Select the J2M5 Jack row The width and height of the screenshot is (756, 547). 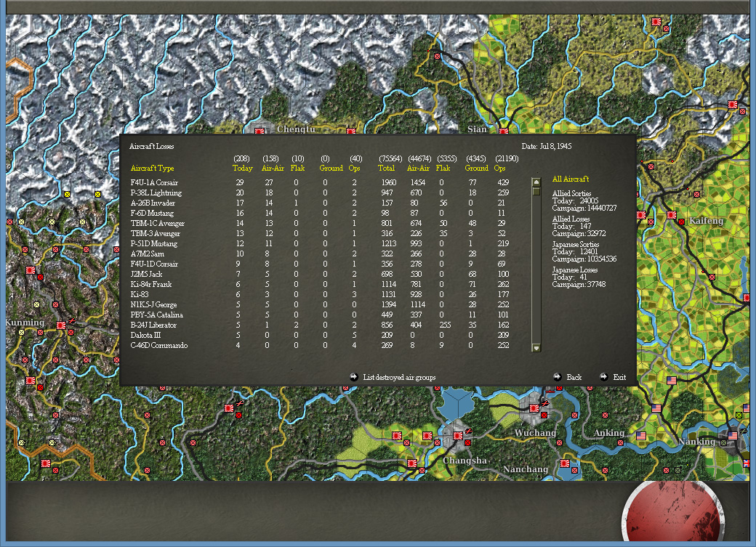pos(320,274)
